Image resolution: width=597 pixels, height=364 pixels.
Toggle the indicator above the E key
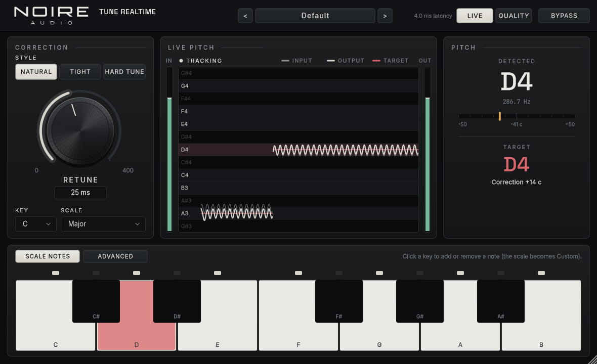[218, 273]
